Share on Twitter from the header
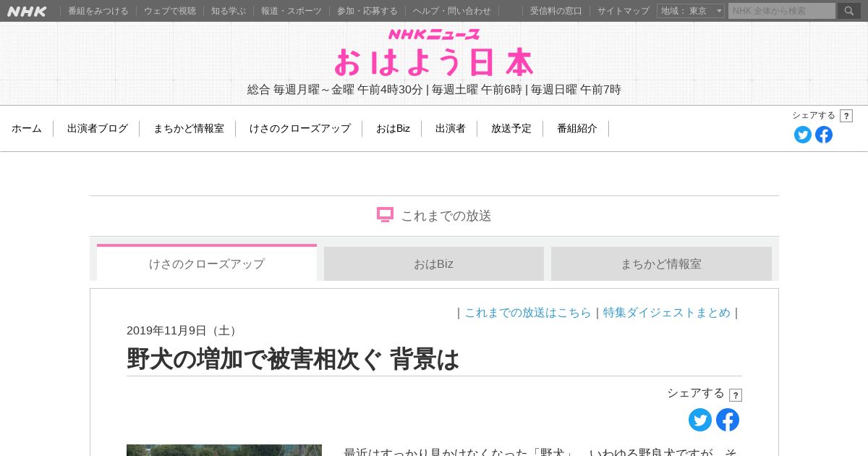 [x=803, y=135]
